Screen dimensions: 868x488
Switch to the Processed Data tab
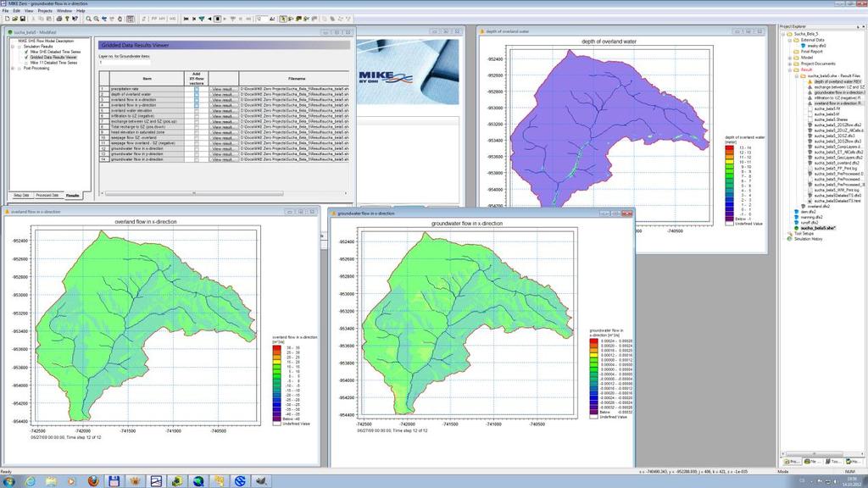[x=47, y=196]
